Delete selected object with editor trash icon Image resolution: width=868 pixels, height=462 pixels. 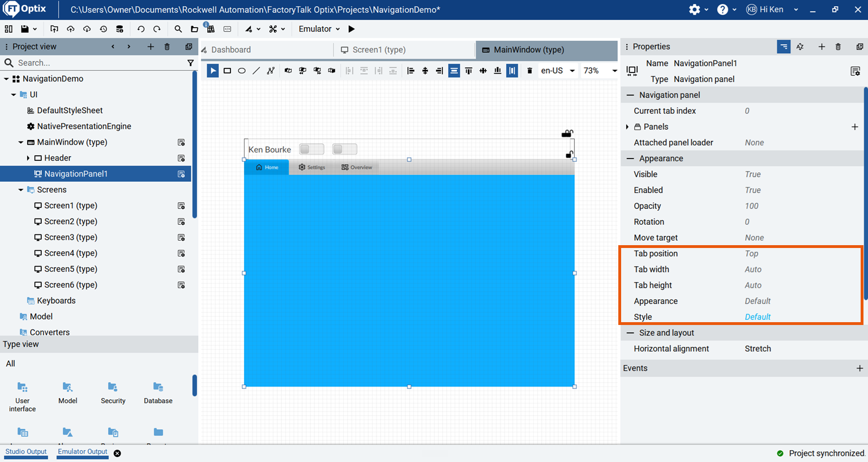point(530,71)
